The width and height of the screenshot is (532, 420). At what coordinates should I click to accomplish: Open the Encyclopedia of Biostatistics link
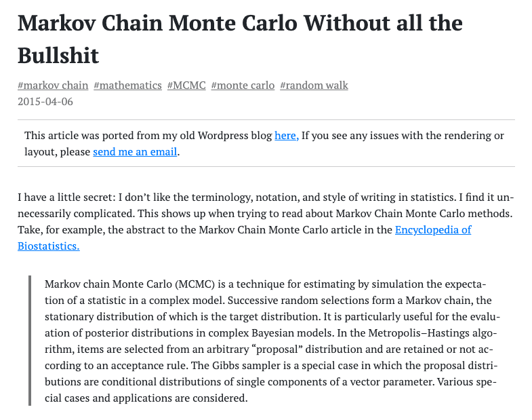point(432,229)
